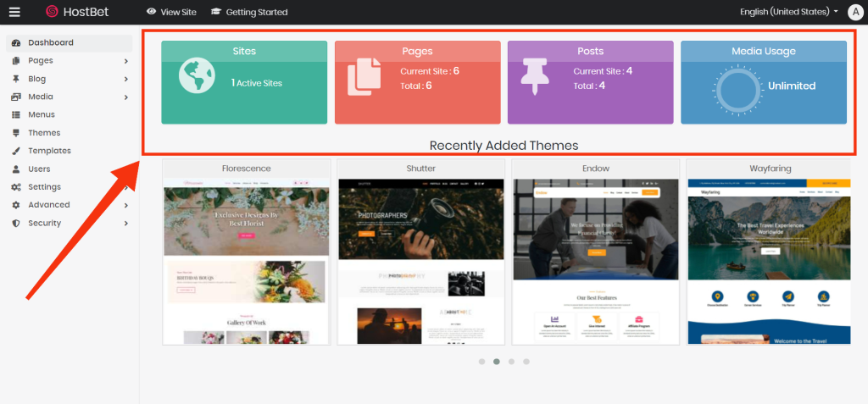Click the HostBet brand name
The image size is (868, 404).
click(x=86, y=12)
